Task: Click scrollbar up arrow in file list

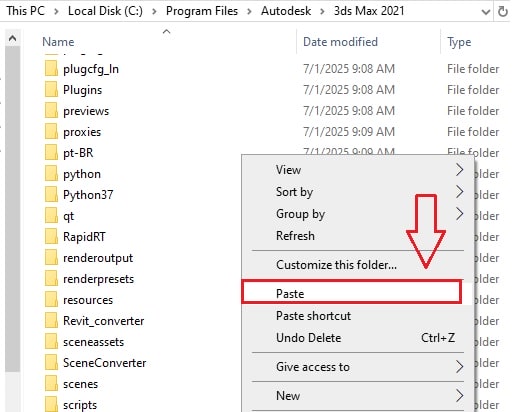Action: pyautogui.click(x=12, y=39)
